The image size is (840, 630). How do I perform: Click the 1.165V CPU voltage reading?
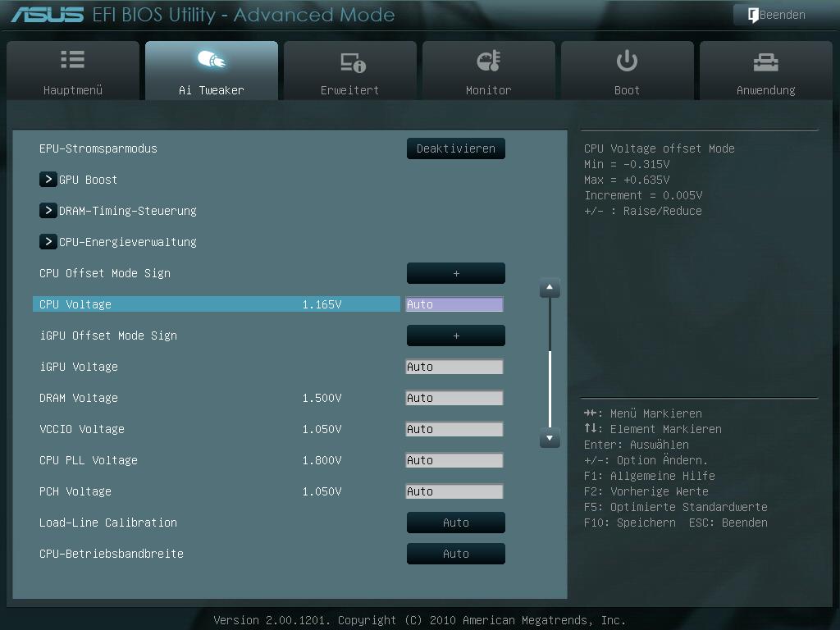click(x=322, y=304)
